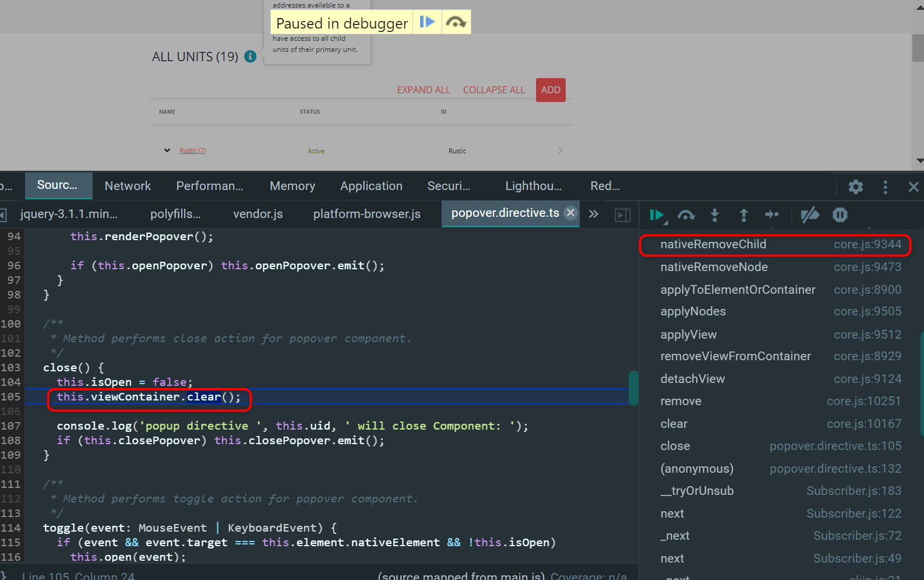Step over next call in paused overlay
Screen dimensions: 924x580
(456, 22)
